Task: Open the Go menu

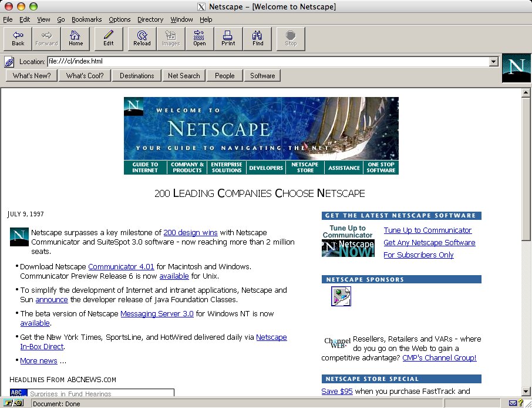Action: pyautogui.click(x=60, y=19)
